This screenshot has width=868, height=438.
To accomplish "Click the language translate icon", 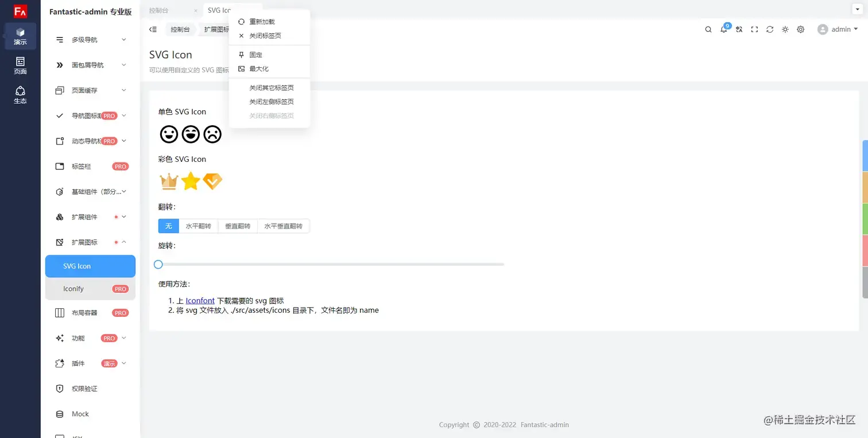I will tap(739, 29).
